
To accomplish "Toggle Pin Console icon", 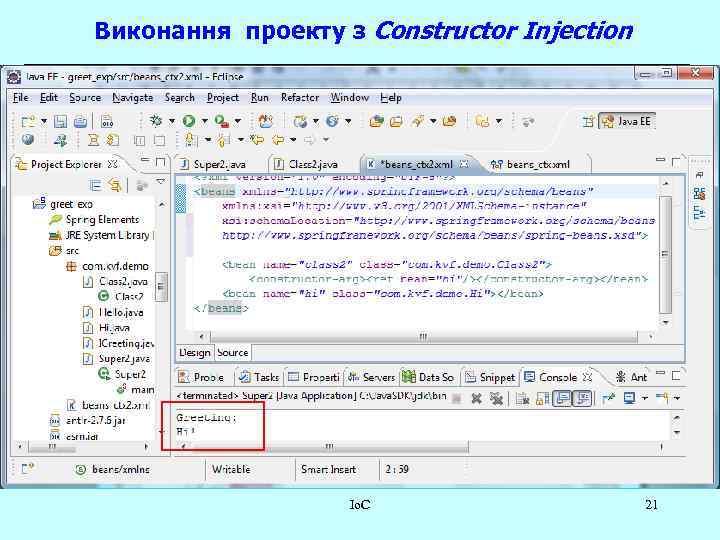I will (x=608, y=398).
